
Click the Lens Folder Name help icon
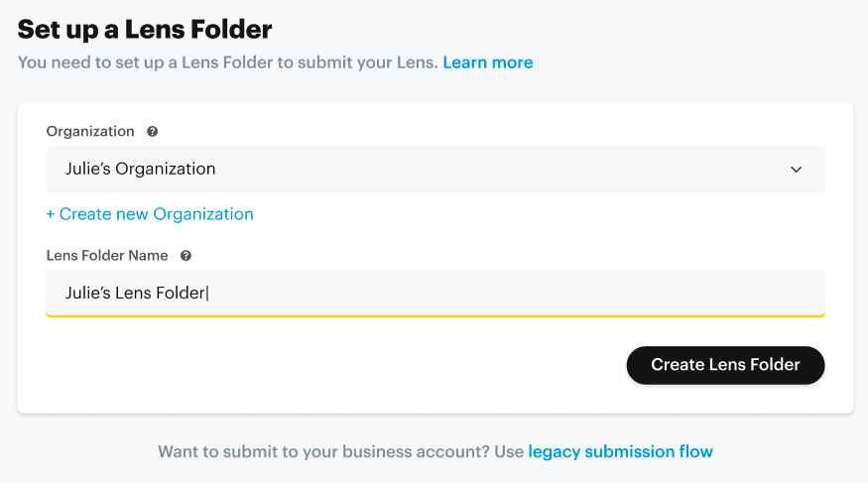(x=186, y=256)
